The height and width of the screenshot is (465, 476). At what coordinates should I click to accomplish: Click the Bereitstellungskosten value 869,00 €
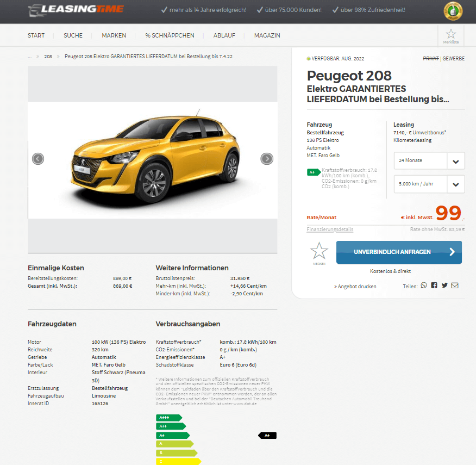coord(122,278)
